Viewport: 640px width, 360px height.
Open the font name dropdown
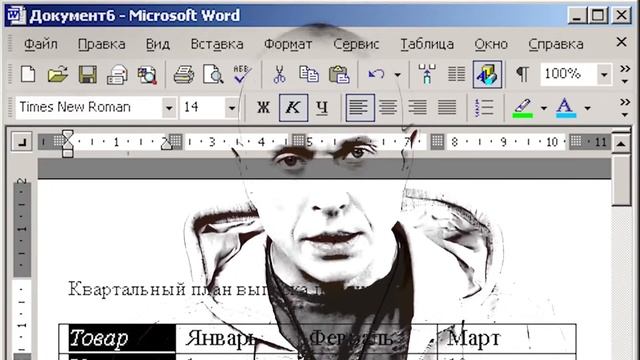point(169,108)
